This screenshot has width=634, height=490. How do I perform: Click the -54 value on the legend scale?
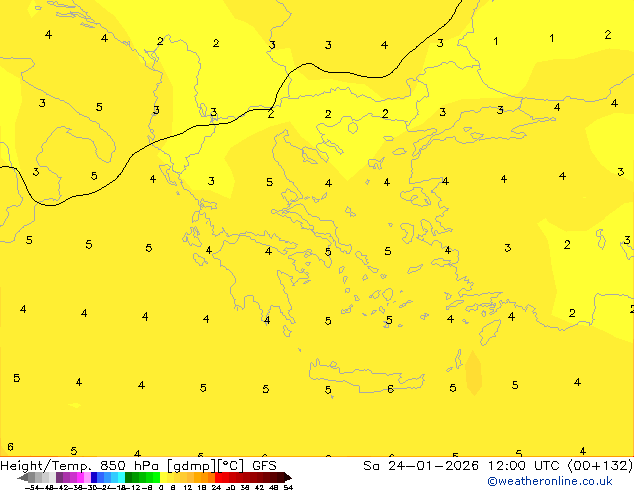click(33, 487)
